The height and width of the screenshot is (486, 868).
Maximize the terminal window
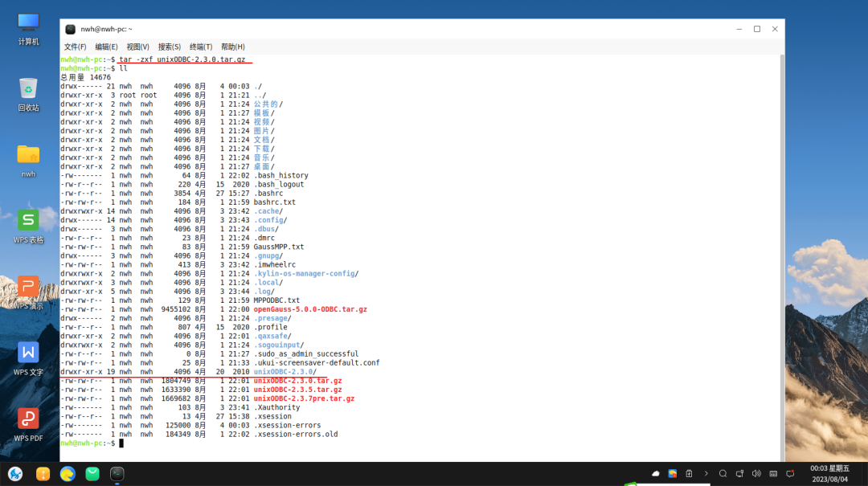[x=757, y=30]
